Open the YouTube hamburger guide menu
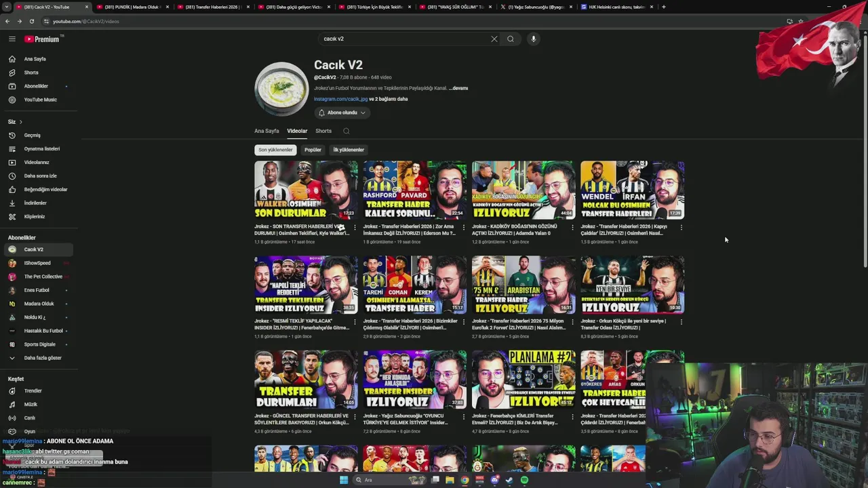The image size is (868, 488). [12, 39]
